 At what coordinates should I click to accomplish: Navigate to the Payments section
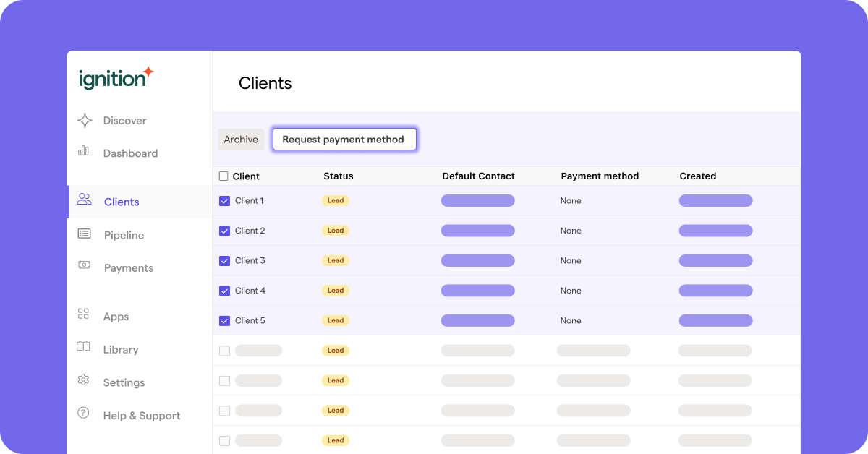[x=129, y=267]
